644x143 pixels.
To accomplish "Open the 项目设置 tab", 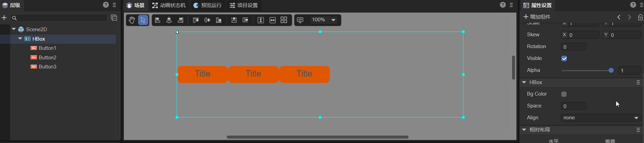I will tap(244, 5).
